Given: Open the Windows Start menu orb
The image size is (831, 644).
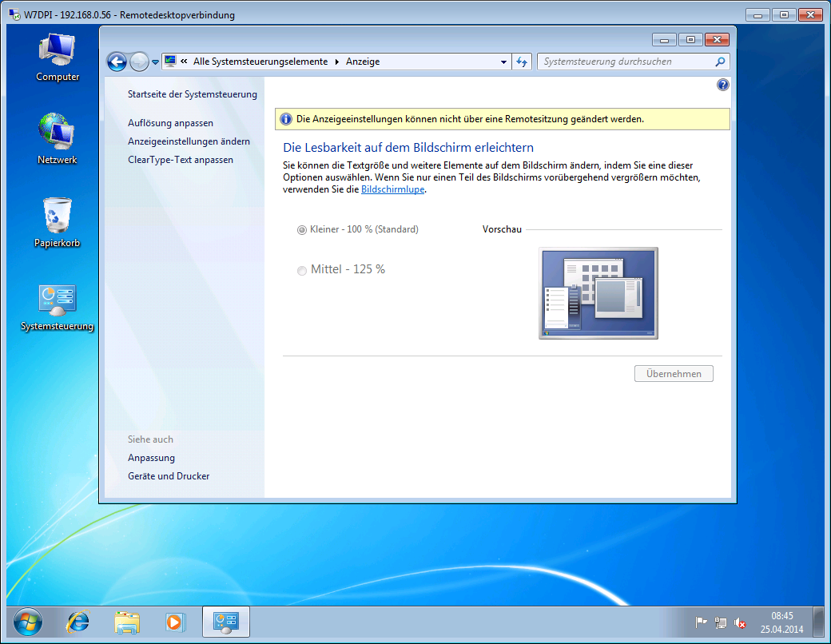Looking at the screenshot, I should tap(29, 621).
